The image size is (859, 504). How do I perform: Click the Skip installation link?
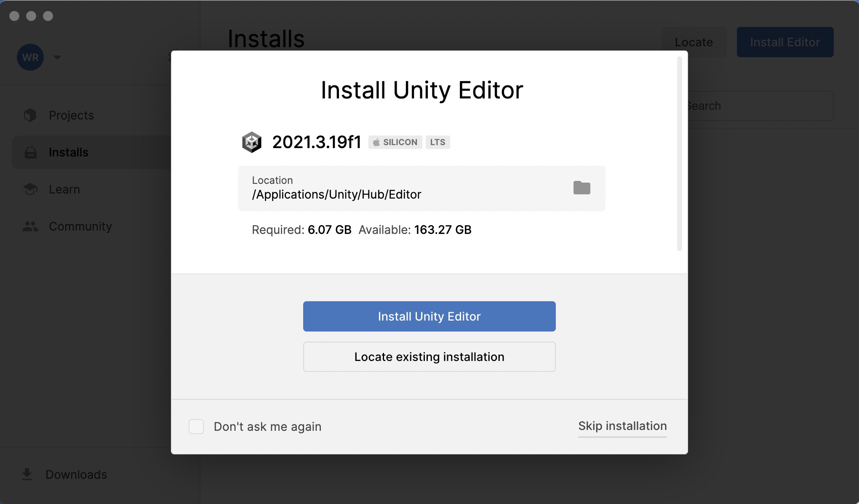(x=622, y=426)
